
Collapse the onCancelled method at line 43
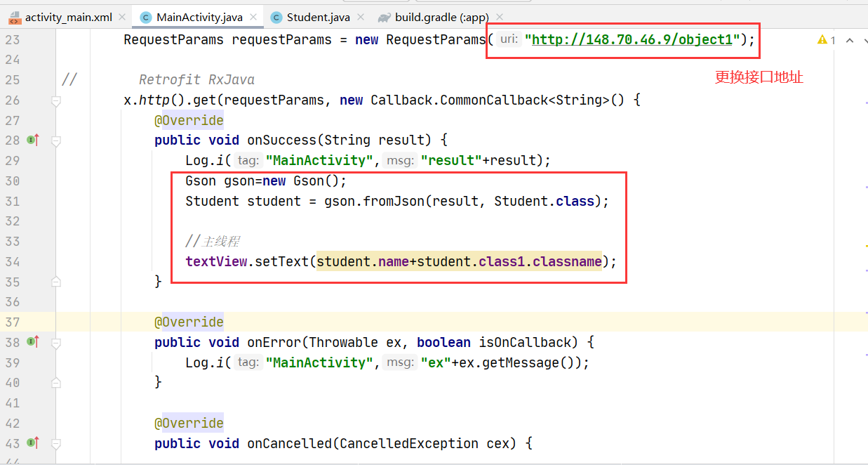click(56, 443)
